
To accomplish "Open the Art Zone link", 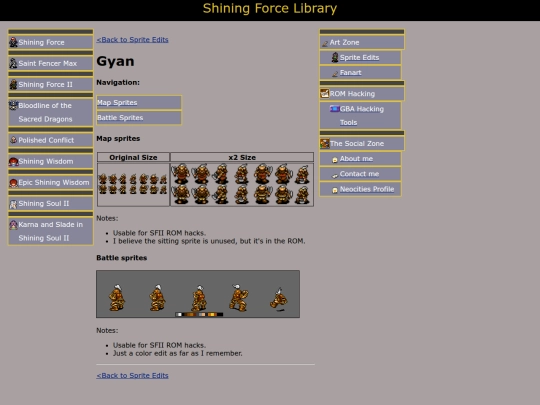I will tap(344, 42).
